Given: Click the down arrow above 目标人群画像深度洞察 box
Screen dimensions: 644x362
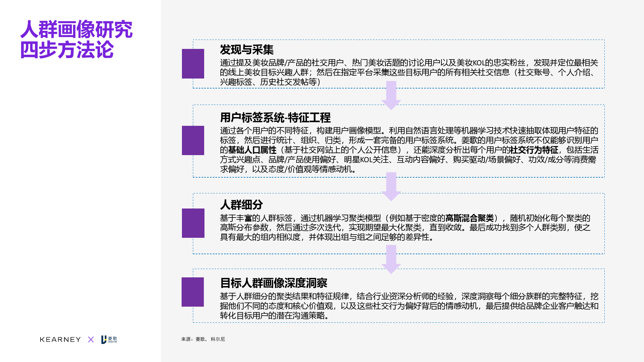Looking at the screenshot, I should tap(391, 259).
